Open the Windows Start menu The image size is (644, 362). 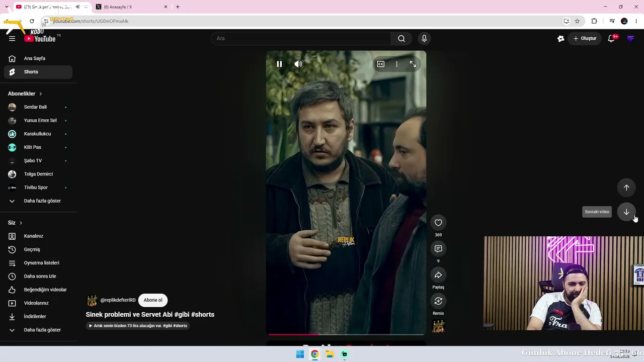tap(300, 354)
